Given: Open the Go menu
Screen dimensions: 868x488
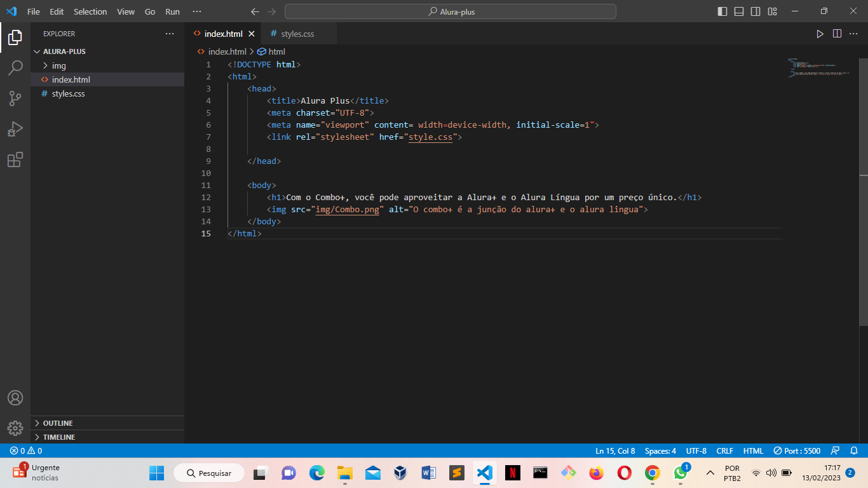Looking at the screenshot, I should click(x=150, y=11).
